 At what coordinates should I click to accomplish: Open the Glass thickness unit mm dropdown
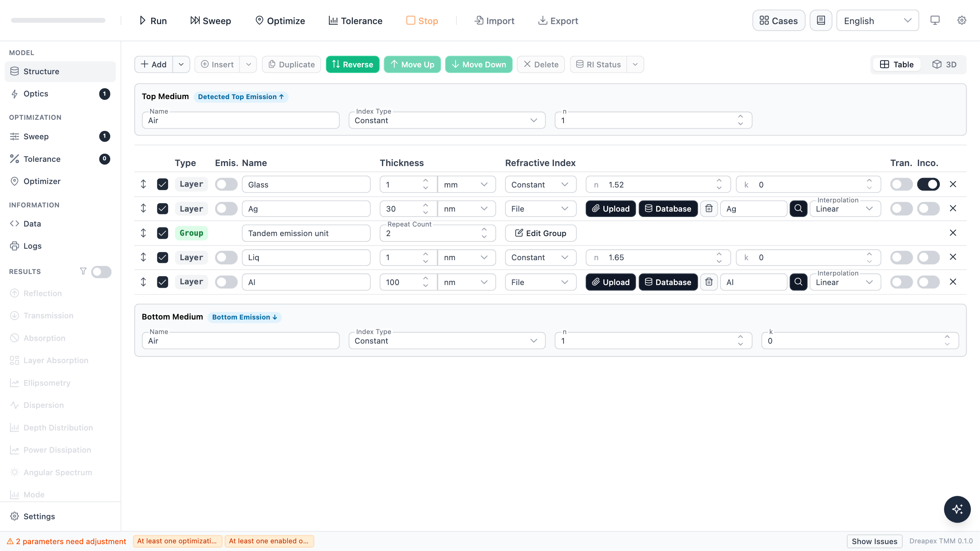tap(466, 184)
